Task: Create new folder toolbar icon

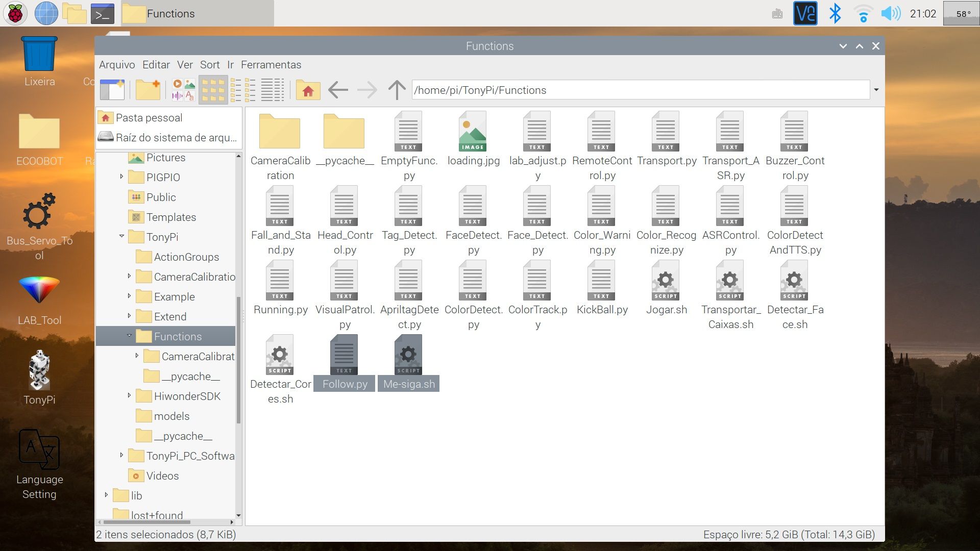Action: tap(148, 90)
